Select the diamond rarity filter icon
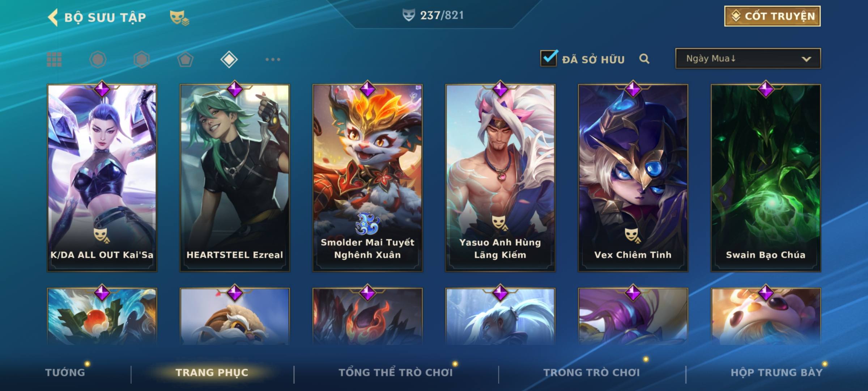The height and width of the screenshot is (391, 868). [x=229, y=59]
